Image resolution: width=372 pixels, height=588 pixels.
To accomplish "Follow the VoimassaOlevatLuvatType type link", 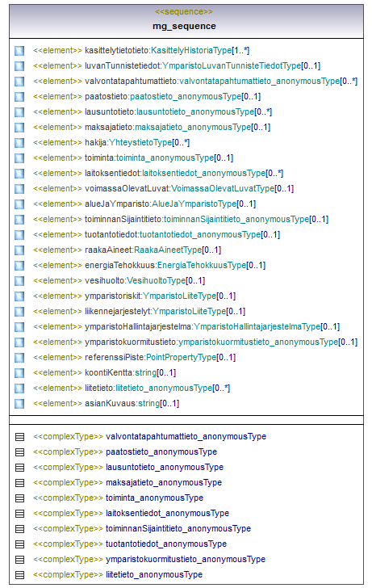I will click(223, 188).
